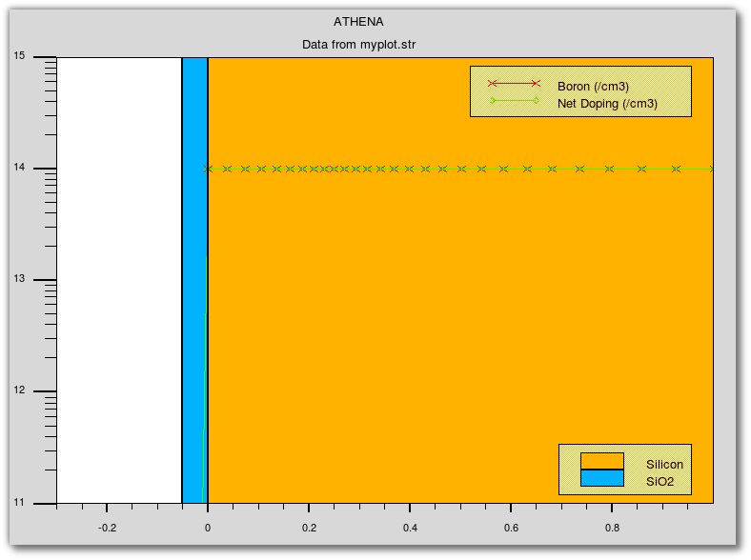The height and width of the screenshot is (560, 751).
Task: Click the x-axis label 0
Action: [x=208, y=528]
